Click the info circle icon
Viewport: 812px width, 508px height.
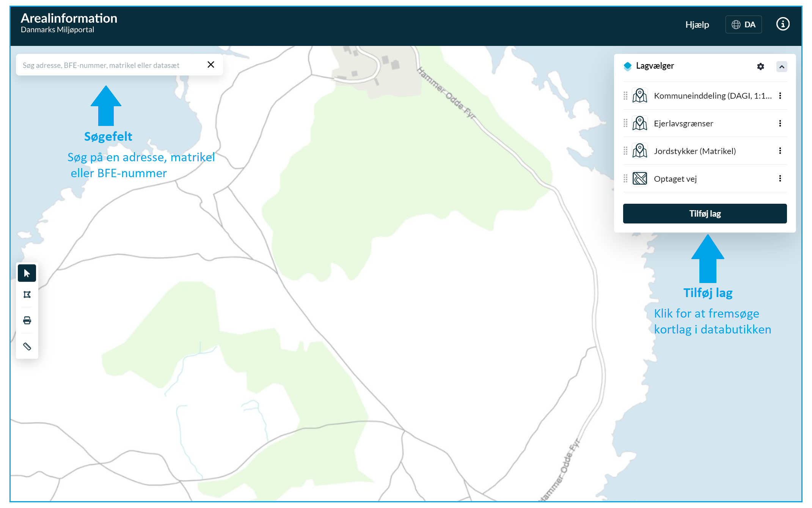[783, 24]
